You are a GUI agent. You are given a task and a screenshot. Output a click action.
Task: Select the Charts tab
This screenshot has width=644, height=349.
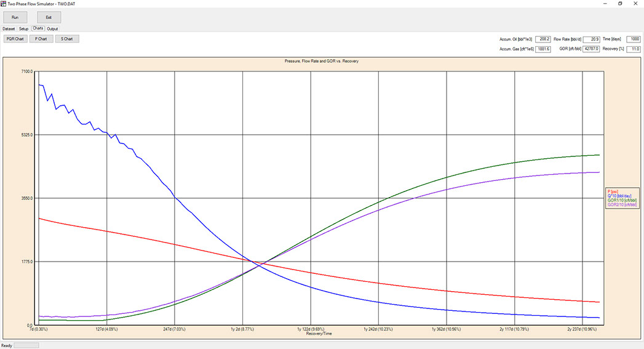[x=38, y=28]
